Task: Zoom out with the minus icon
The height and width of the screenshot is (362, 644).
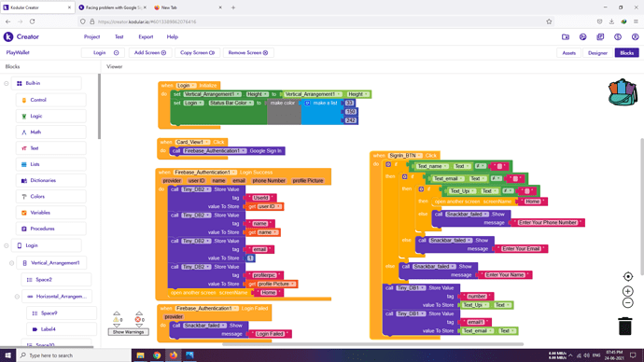Action: coord(627,303)
